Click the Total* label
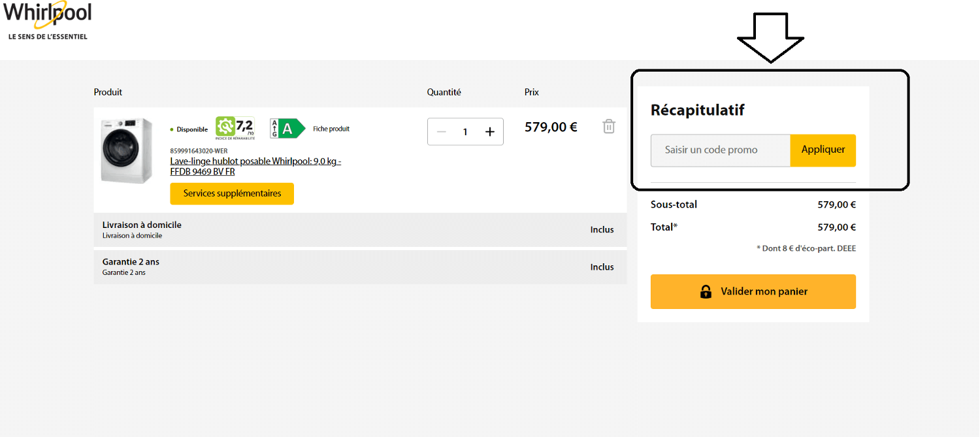980x437 pixels. [664, 227]
